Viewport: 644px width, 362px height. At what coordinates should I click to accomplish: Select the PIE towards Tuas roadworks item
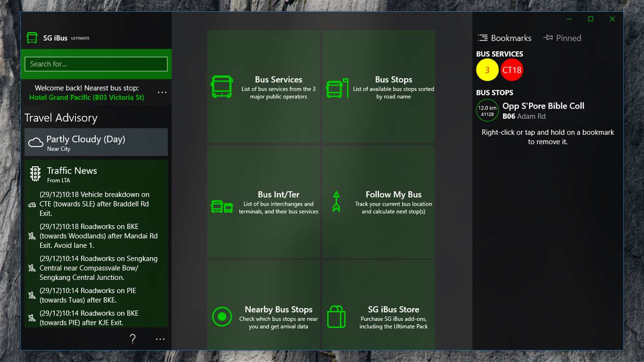96,295
